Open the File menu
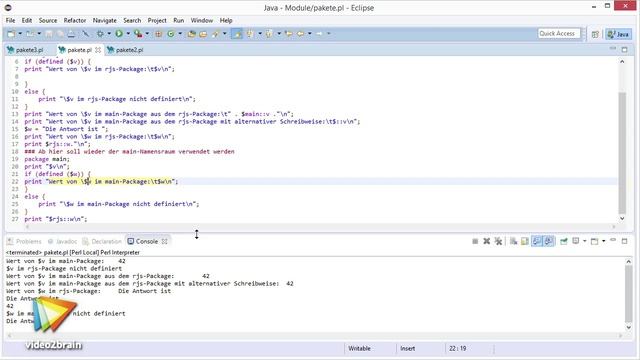Screen dimensions: 640x360 (11, 20)
